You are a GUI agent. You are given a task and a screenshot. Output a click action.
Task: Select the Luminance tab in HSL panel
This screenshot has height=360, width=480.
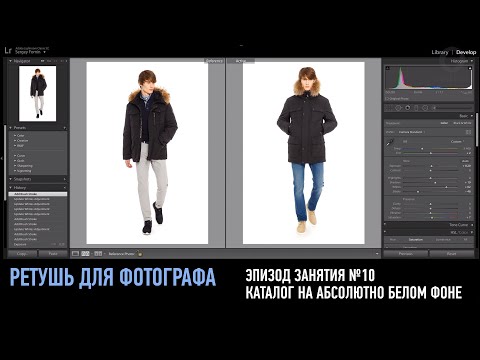[443, 239]
